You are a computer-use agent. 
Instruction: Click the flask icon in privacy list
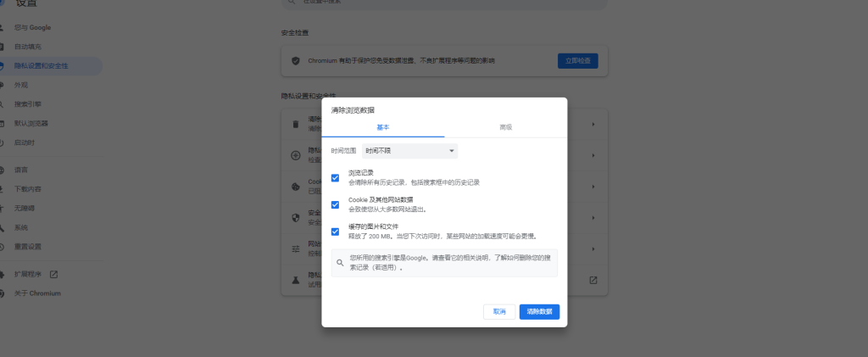pos(296,280)
